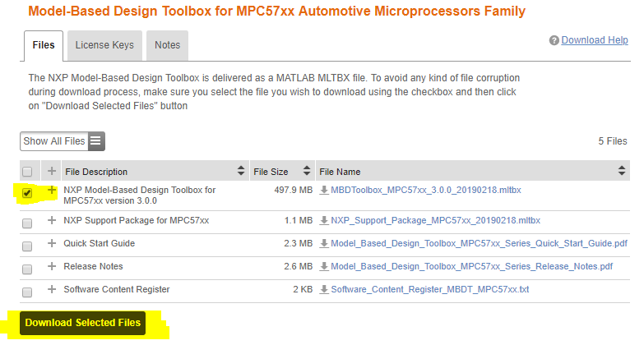644x345 pixels.
Task: Click download icon beside Quick_Start_Guide.pdf
Action: 324,244
